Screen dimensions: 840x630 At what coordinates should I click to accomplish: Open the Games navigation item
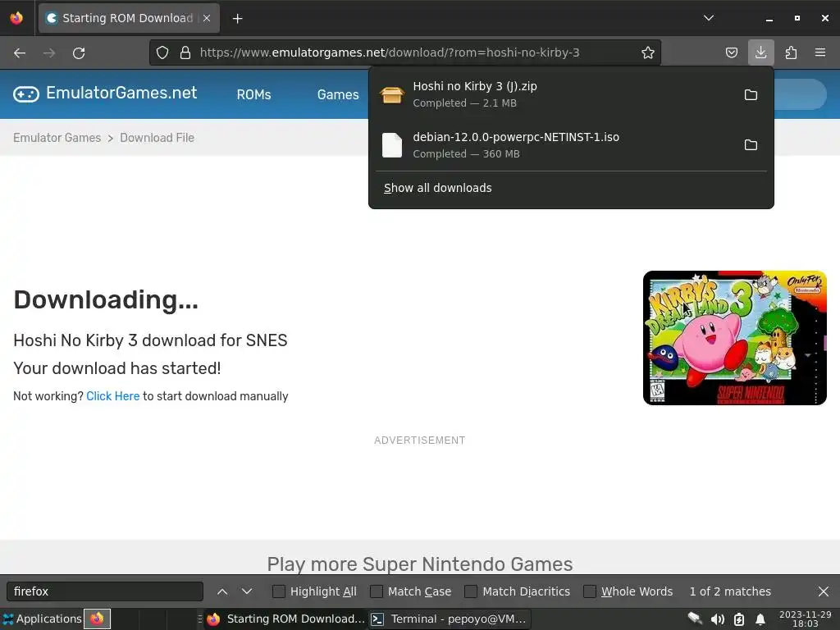coord(338,94)
